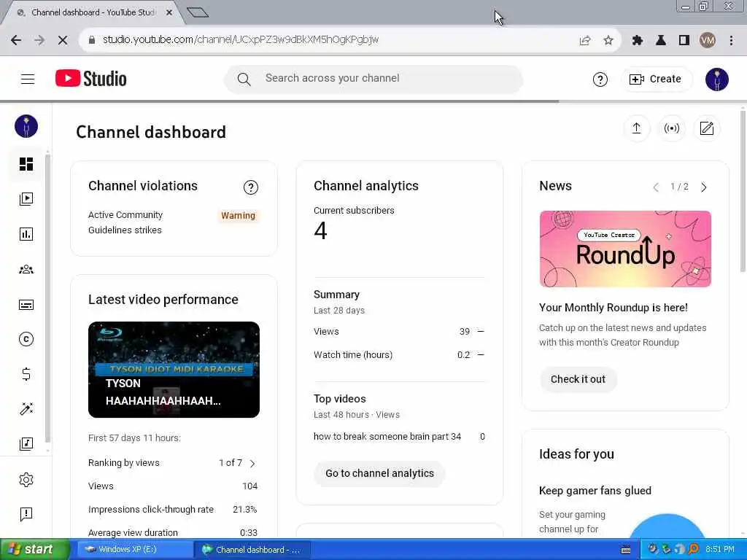The height and width of the screenshot is (560, 747).
Task: Click the browser Extensions puzzle icon
Action: [x=637, y=40]
